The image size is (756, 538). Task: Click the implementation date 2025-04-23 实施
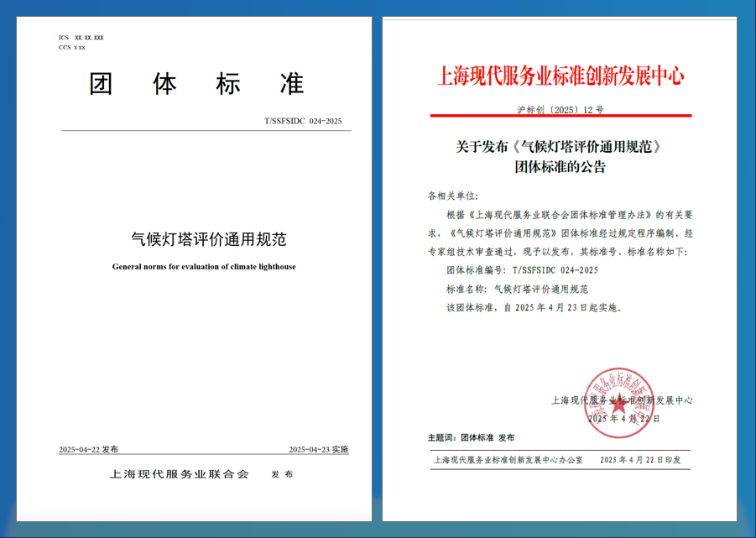point(320,447)
